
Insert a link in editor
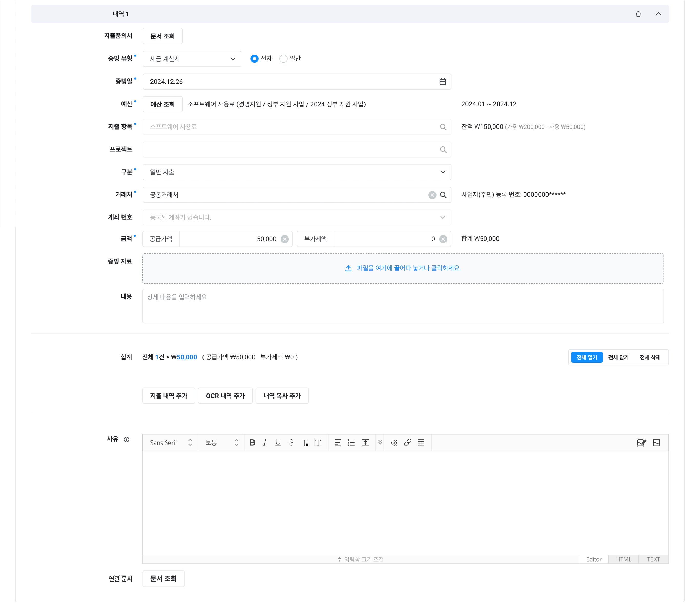[408, 442]
